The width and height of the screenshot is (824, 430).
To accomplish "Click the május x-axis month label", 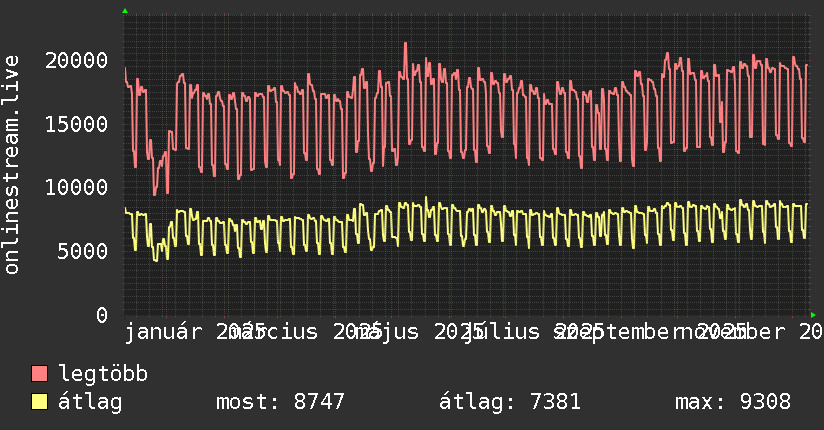I will pyautogui.click(x=386, y=332).
